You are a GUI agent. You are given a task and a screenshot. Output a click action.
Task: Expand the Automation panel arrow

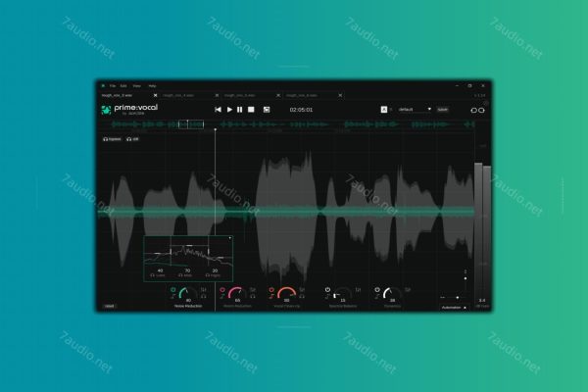click(x=465, y=308)
